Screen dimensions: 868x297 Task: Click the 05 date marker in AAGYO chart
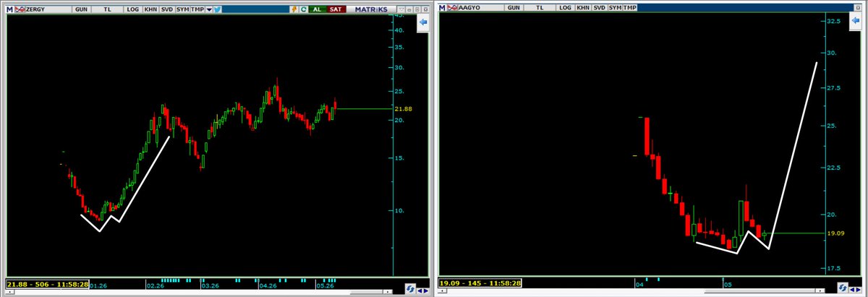click(x=728, y=286)
